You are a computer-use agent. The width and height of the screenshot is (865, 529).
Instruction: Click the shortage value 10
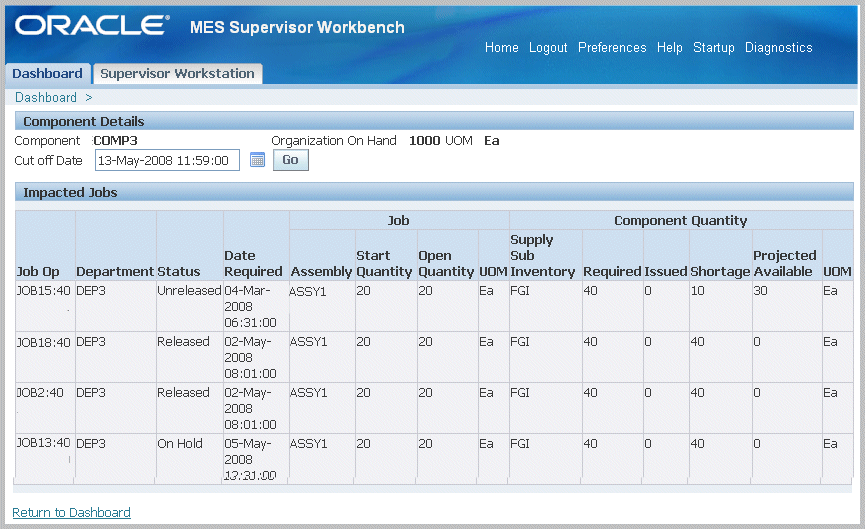[697, 291]
